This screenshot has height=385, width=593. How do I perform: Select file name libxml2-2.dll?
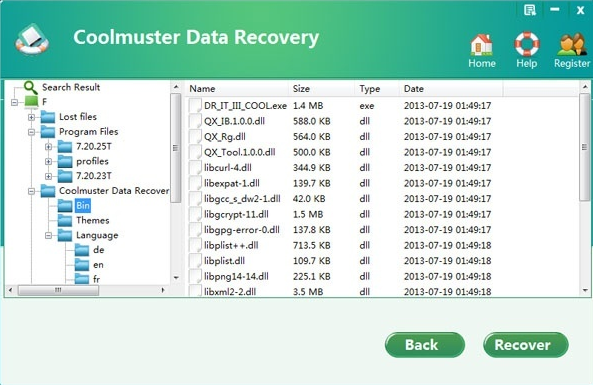click(230, 292)
